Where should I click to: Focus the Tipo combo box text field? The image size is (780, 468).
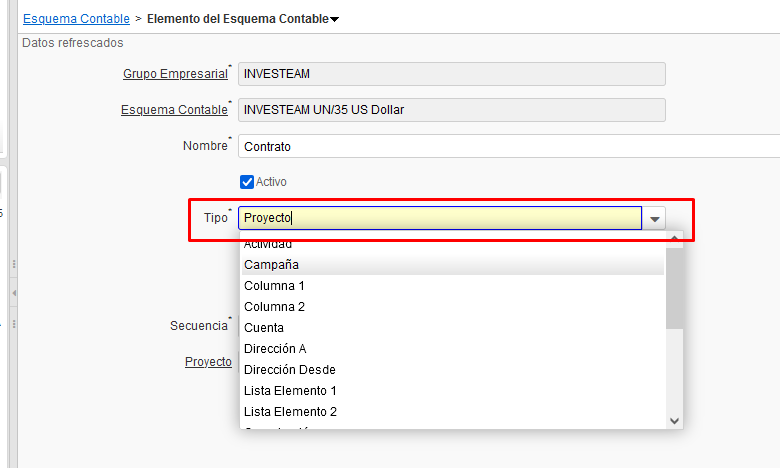coord(440,218)
